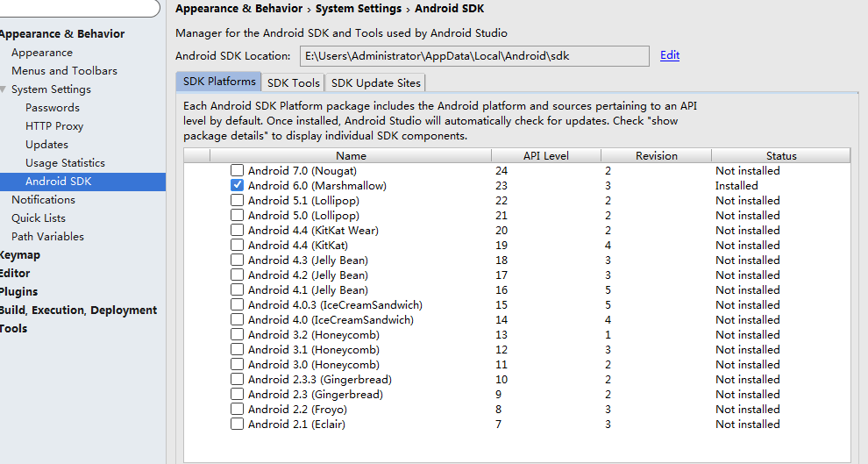Open the HTTP Proxy settings page

54,126
